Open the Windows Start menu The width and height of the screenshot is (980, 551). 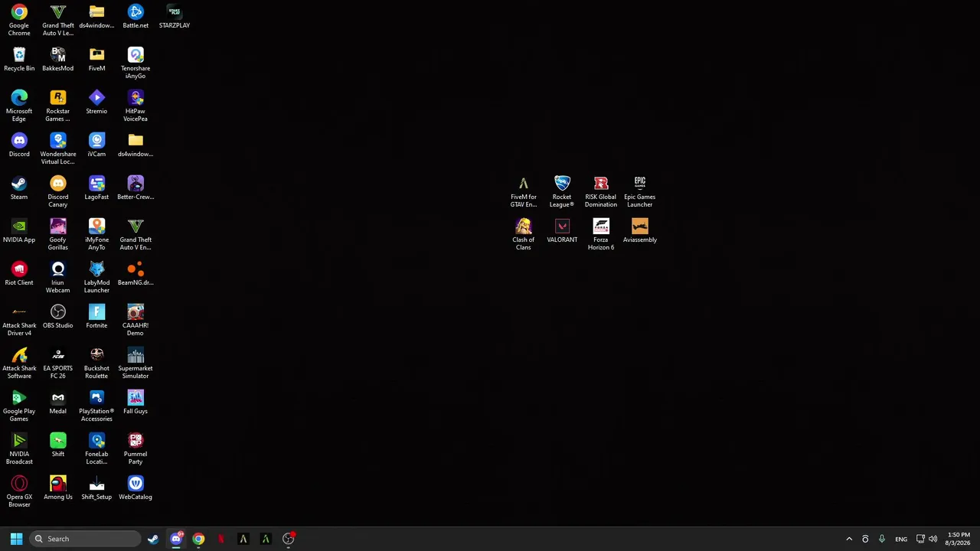(x=16, y=539)
